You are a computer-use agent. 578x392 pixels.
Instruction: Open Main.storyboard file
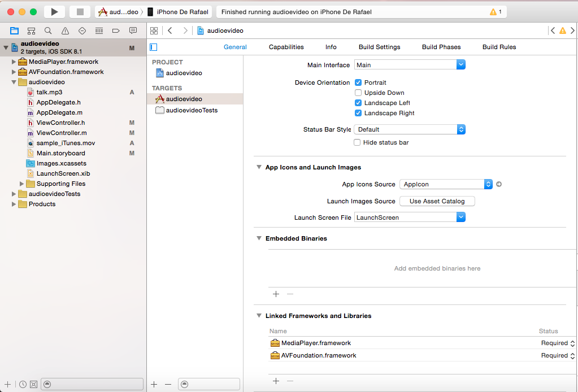click(73, 153)
